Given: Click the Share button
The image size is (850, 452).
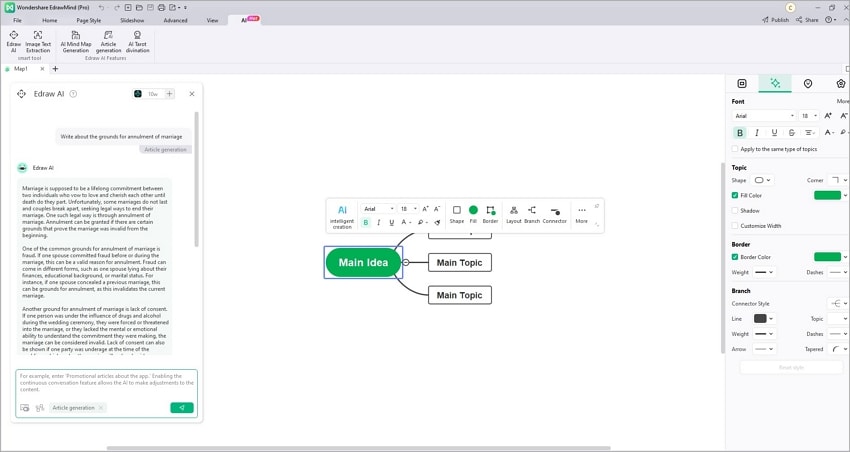Looking at the screenshot, I should click(x=807, y=20).
